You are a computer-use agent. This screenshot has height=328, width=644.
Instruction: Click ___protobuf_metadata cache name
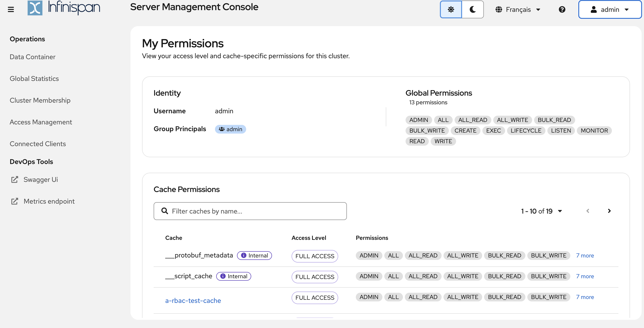click(x=199, y=255)
